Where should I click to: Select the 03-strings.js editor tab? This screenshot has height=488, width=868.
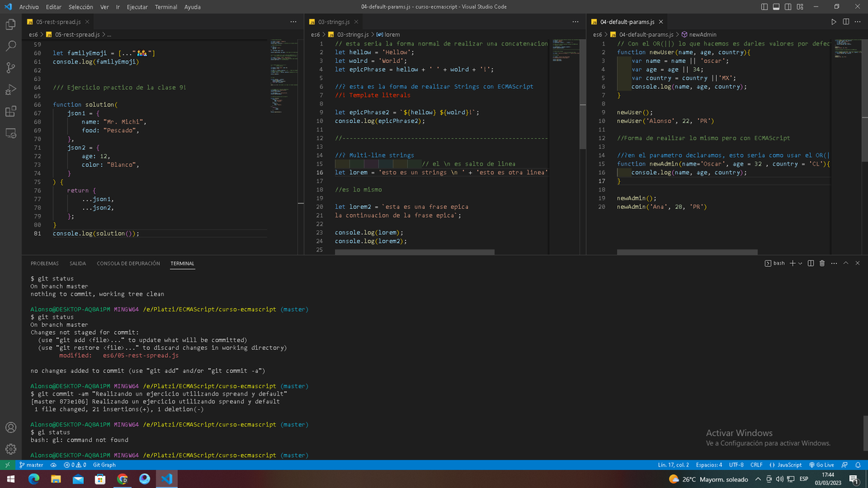(333, 22)
